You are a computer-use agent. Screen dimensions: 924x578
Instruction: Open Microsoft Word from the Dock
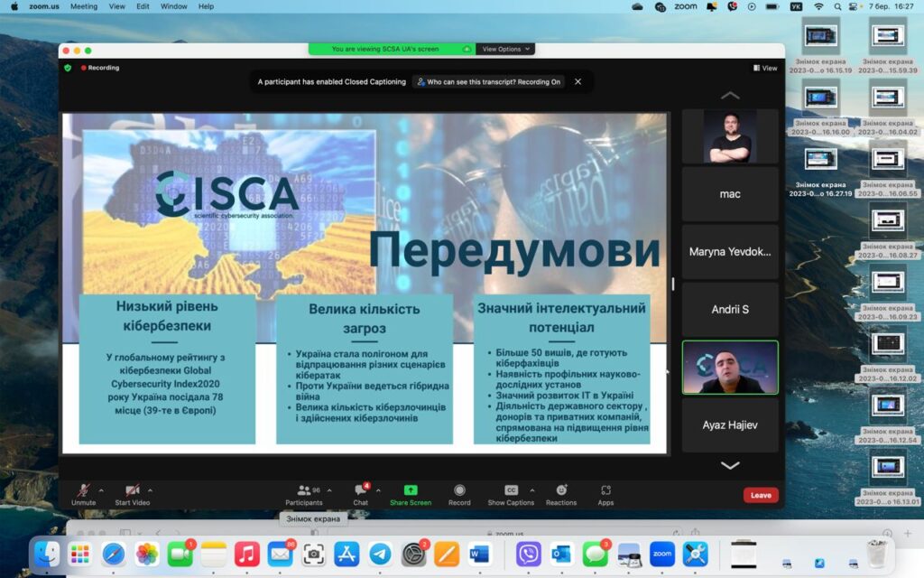click(x=480, y=554)
